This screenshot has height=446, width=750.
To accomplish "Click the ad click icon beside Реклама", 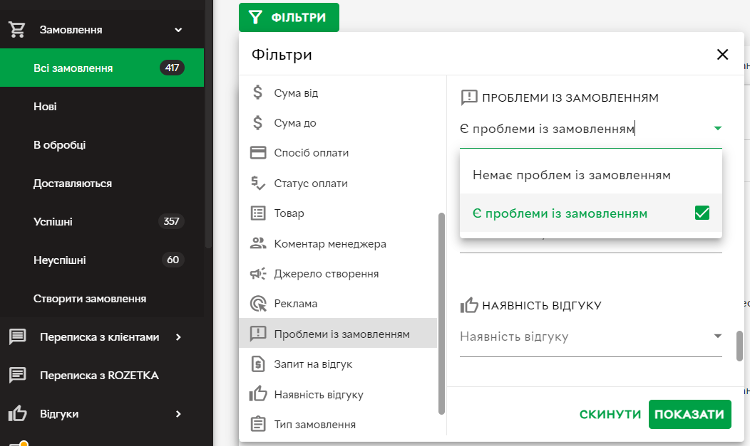I will 258,303.
